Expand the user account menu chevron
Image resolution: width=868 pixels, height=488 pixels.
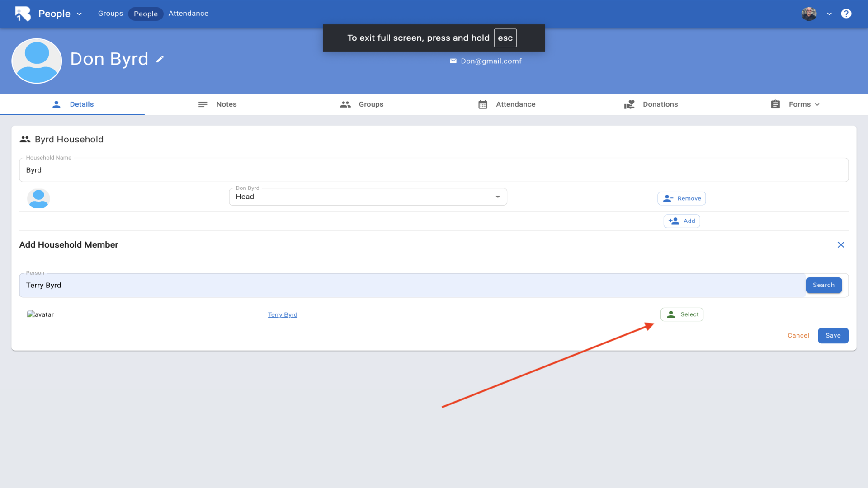click(x=829, y=14)
